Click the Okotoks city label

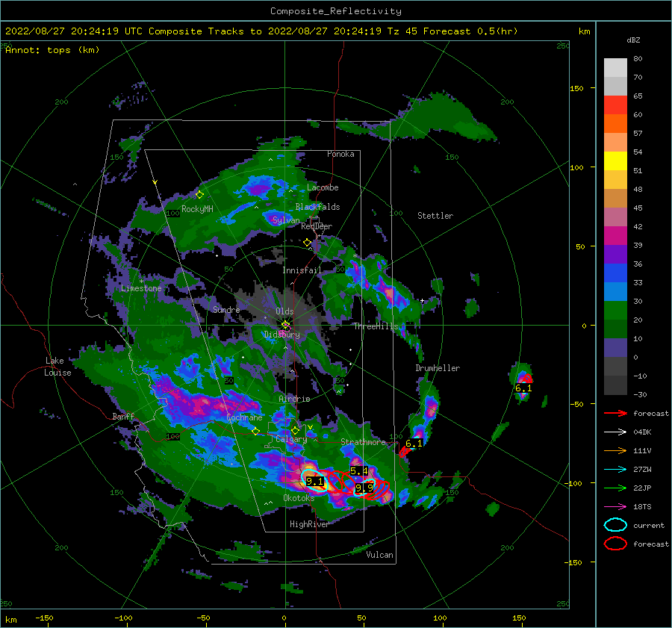[299, 498]
